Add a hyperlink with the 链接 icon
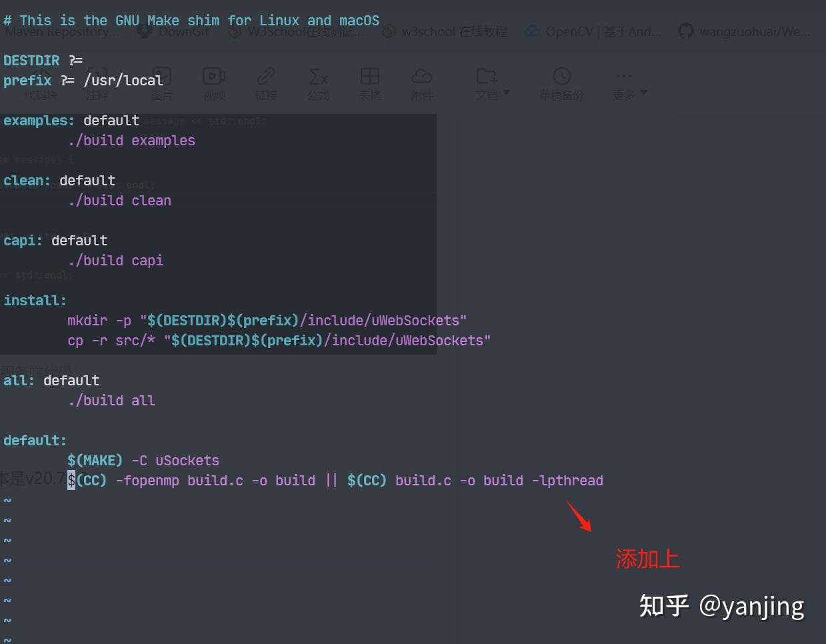 (266, 77)
